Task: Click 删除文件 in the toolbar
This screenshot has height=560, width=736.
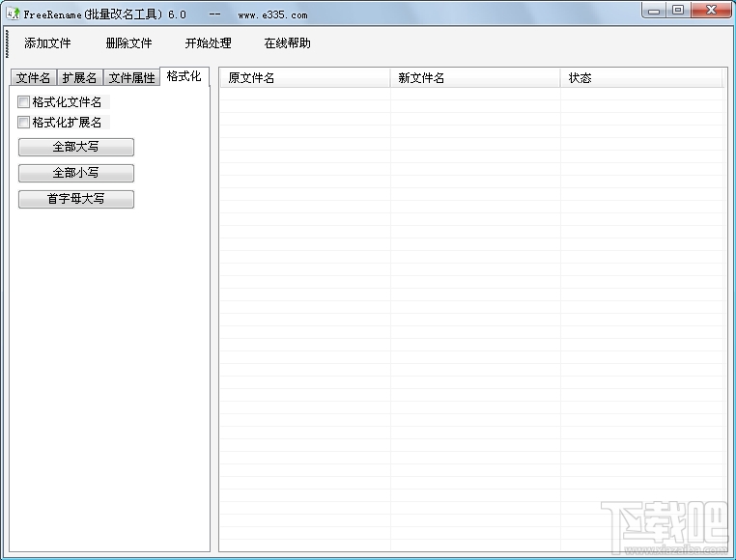Action: pyautogui.click(x=128, y=43)
